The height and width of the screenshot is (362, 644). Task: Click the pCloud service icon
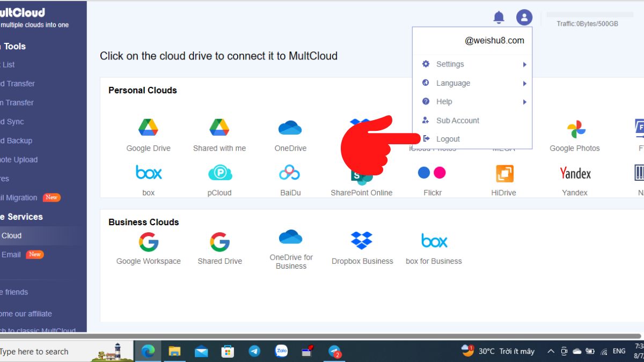[219, 173]
